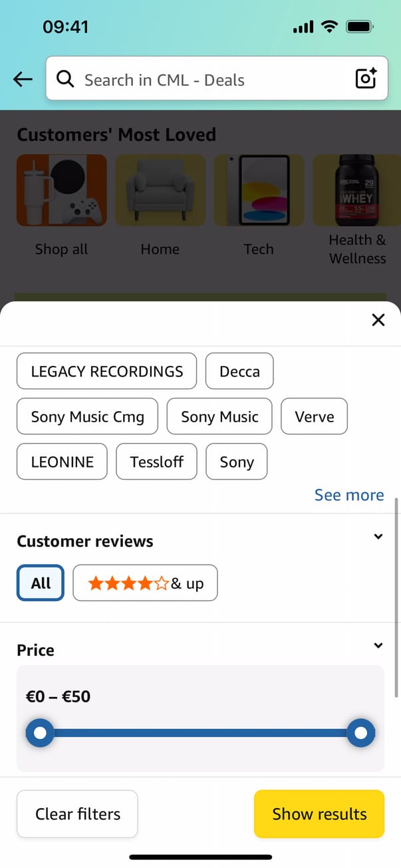Tap the back arrow icon
This screenshot has height=868, width=401.
23,80
